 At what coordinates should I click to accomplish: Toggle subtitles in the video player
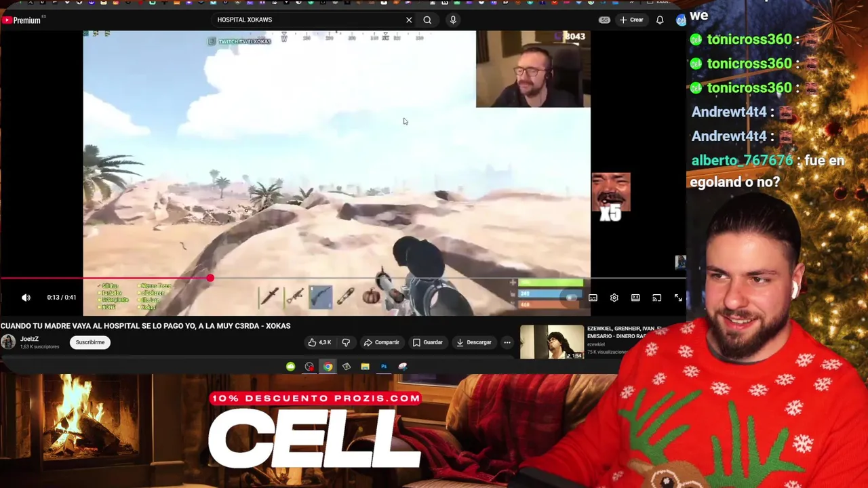point(593,298)
